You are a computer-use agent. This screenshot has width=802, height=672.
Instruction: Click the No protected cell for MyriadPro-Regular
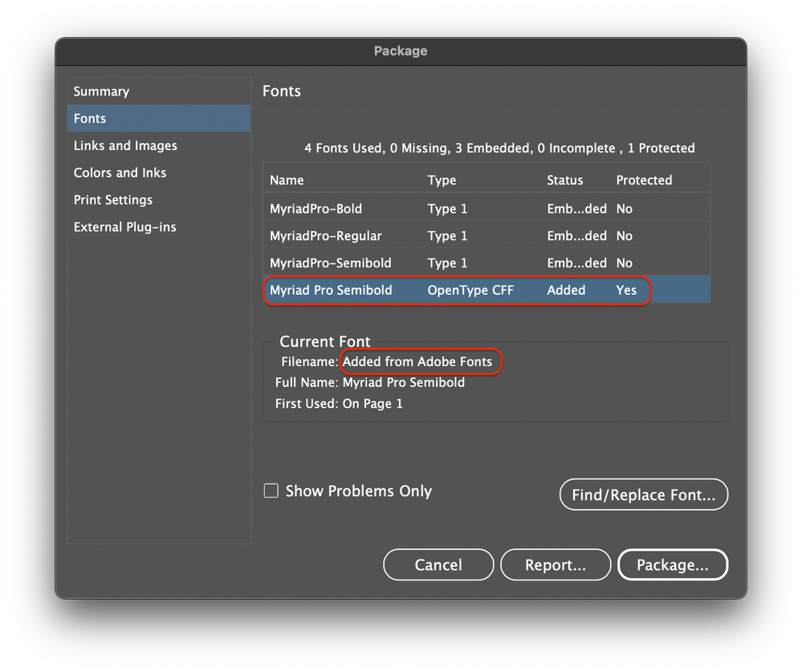pyautogui.click(x=624, y=235)
